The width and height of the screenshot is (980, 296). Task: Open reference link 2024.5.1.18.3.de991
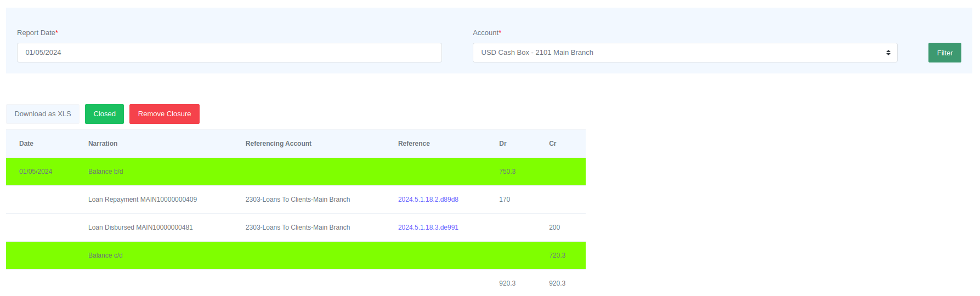pos(428,227)
